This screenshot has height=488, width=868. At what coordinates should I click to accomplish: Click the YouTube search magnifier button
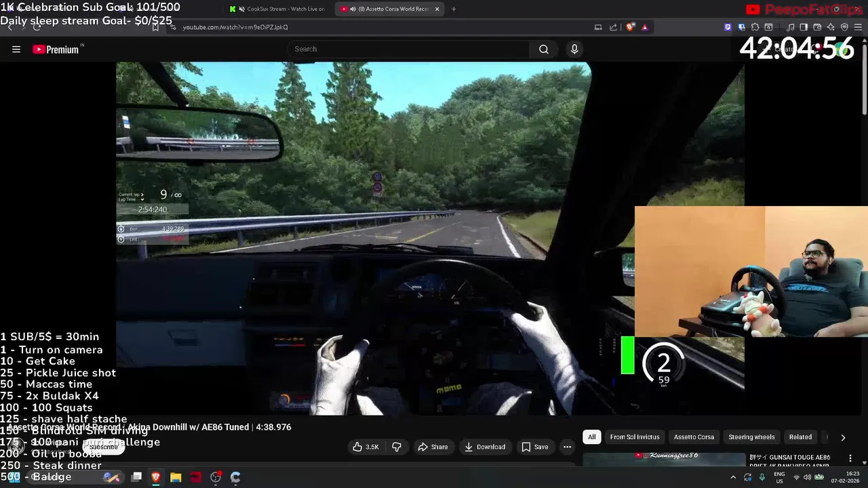tap(544, 49)
